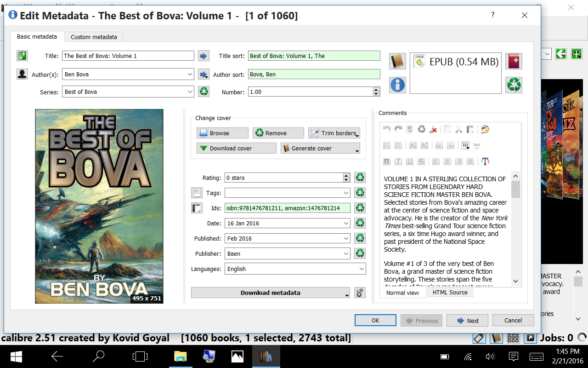Toggle underline formatting in comments

409,161
